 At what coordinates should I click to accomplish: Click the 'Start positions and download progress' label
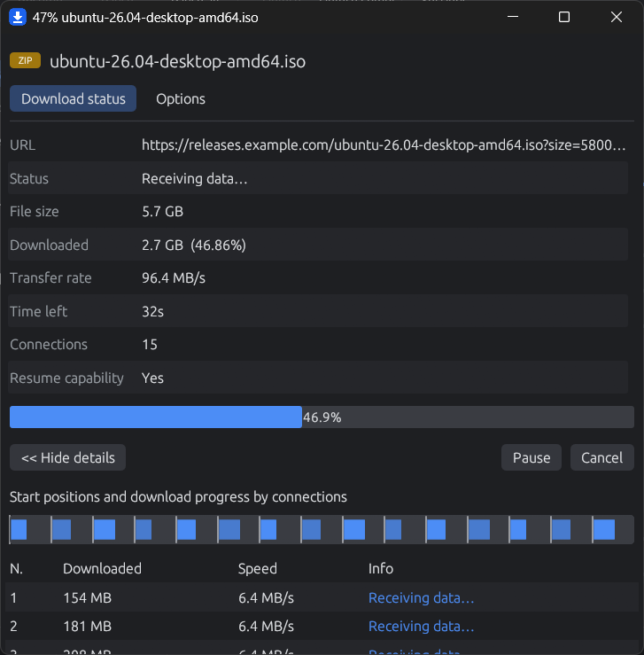(178, 496)
